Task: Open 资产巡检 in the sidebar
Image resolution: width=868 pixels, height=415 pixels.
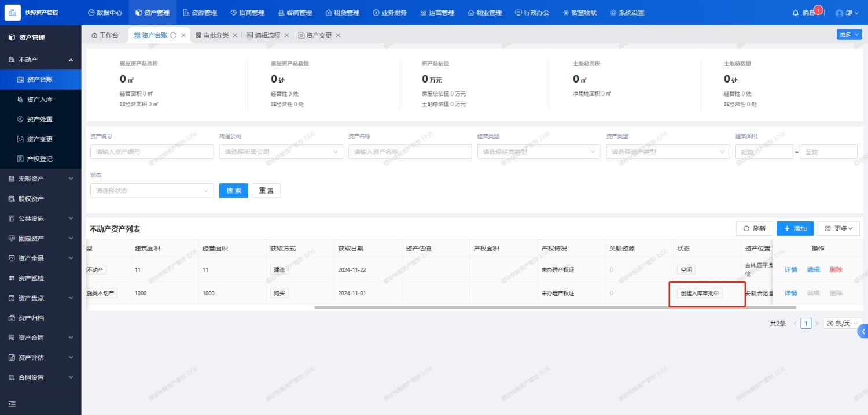Action: click(41, 278)
